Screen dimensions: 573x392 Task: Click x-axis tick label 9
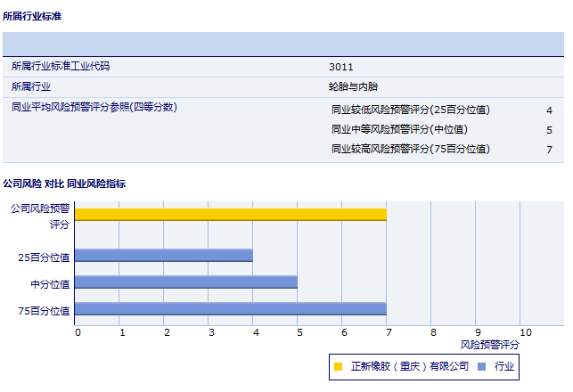pos(478,332)
